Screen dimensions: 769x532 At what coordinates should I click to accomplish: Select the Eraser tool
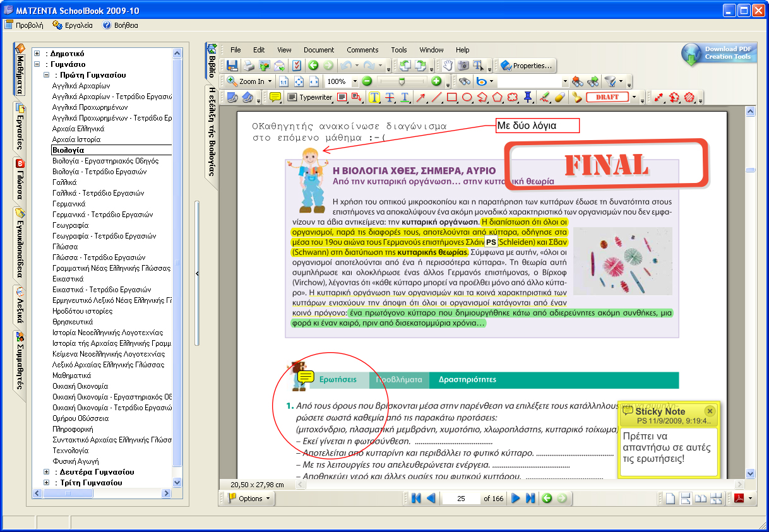pos(559,97)
